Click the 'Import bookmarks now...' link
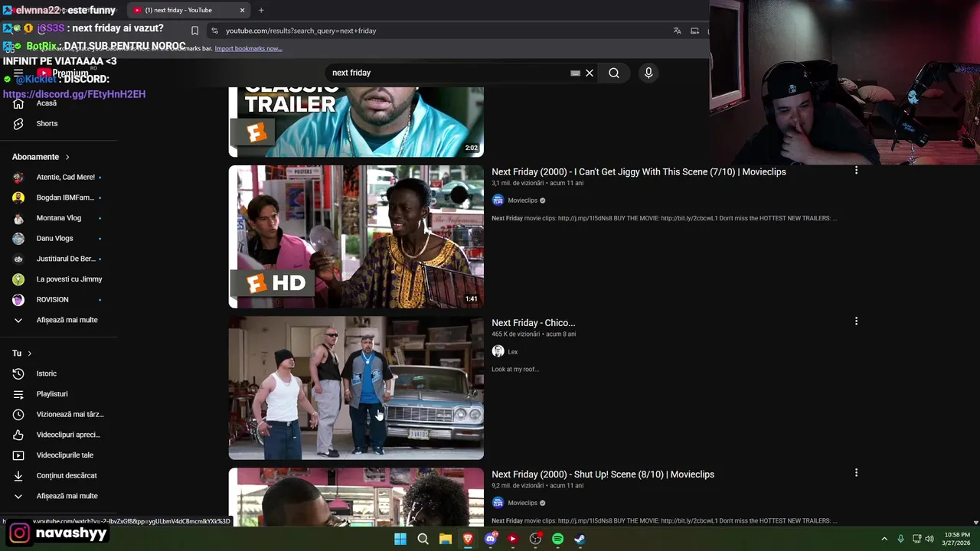 [x=248, y=48]
